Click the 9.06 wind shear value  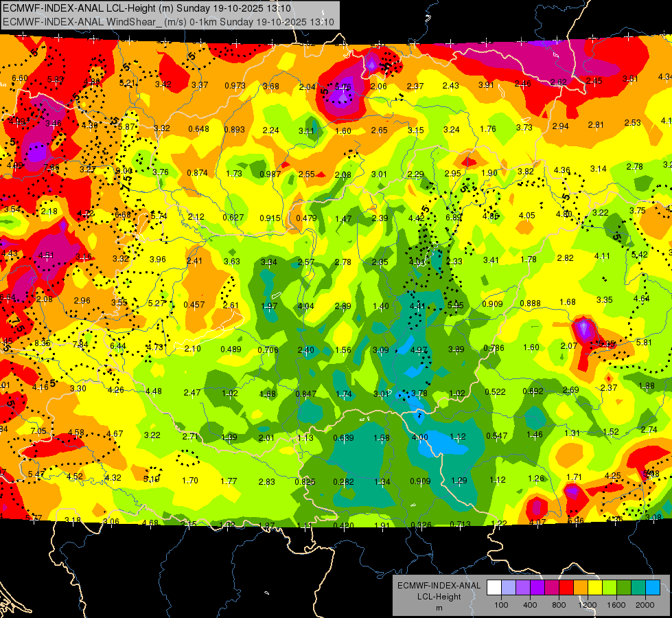[124, 171]
